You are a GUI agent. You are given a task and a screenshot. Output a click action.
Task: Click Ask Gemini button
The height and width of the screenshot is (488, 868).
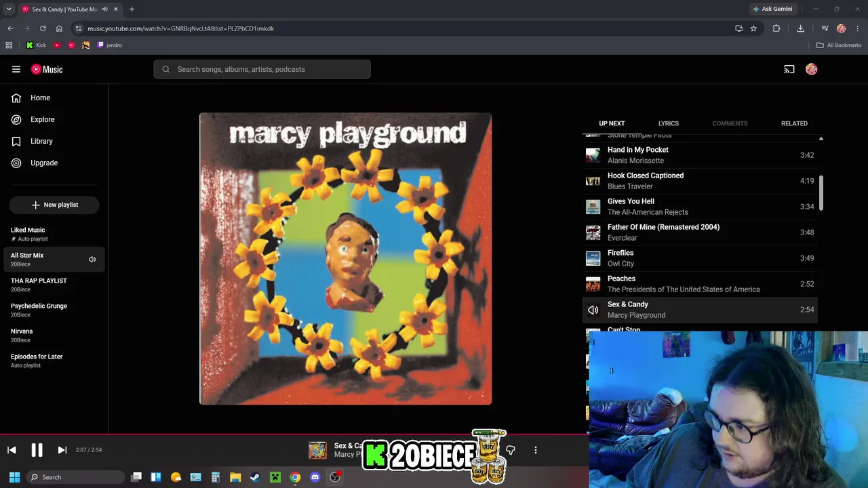point(772,9)
